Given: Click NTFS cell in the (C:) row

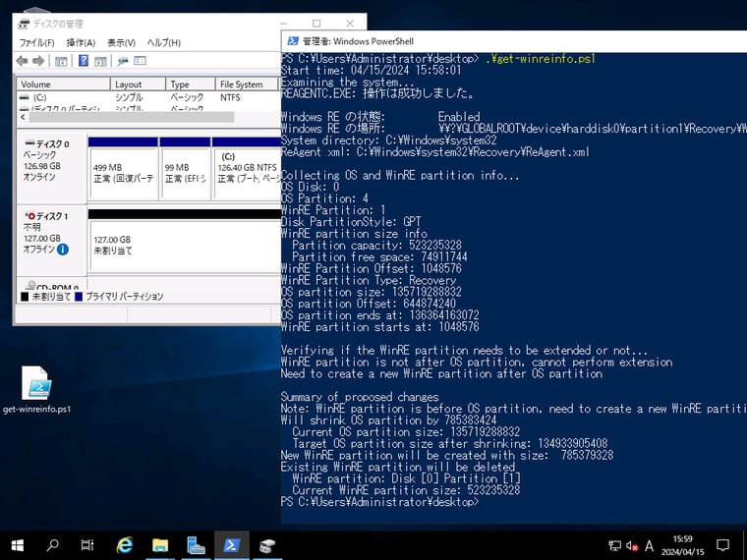Looking at the screenshot, I should tap(230, 97).
